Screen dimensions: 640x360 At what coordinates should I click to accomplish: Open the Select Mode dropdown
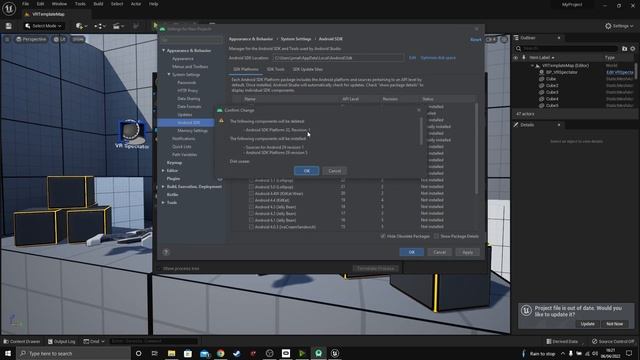pos(43,26)
